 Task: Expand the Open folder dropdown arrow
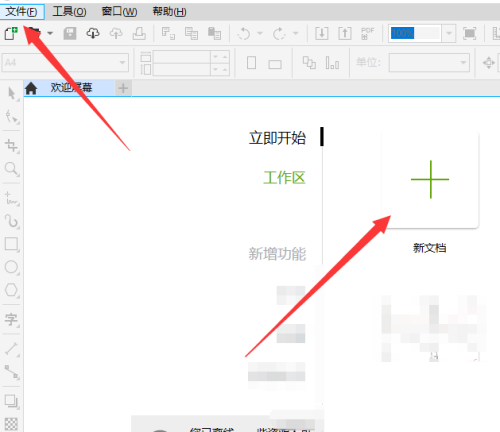click(50, 33)
